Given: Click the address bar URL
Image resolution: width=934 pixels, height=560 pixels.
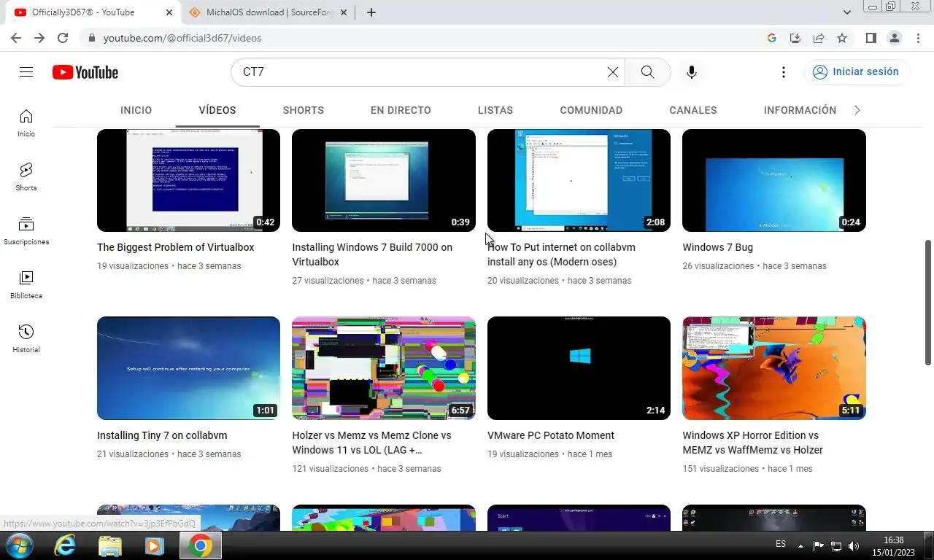Looking at the screenshot, I should (x=182, y=38).
